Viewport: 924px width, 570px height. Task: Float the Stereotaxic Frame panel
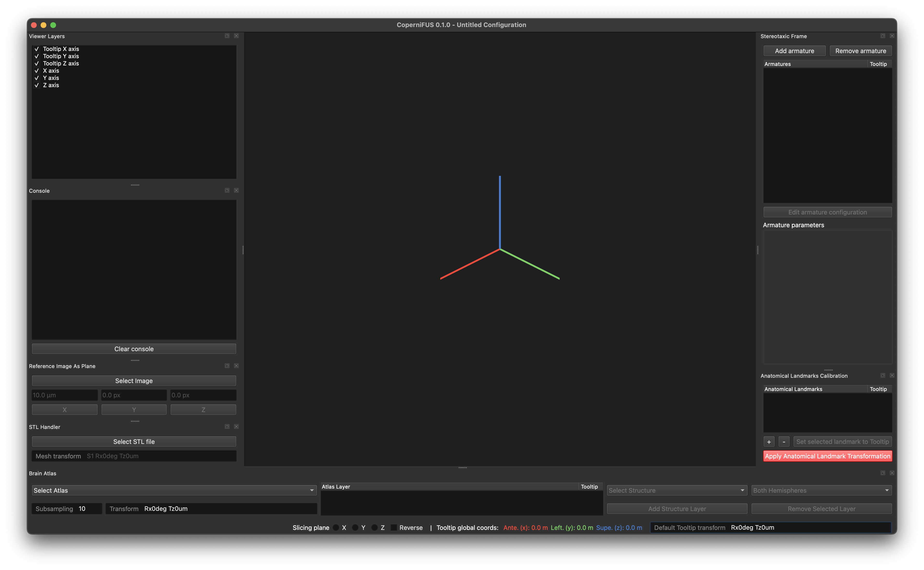883,36
